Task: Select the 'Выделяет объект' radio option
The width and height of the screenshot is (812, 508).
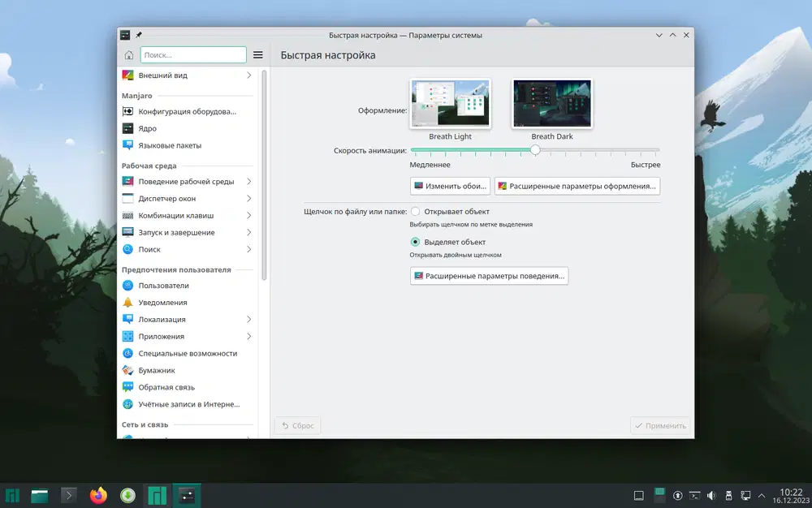Action: (416, 242)
